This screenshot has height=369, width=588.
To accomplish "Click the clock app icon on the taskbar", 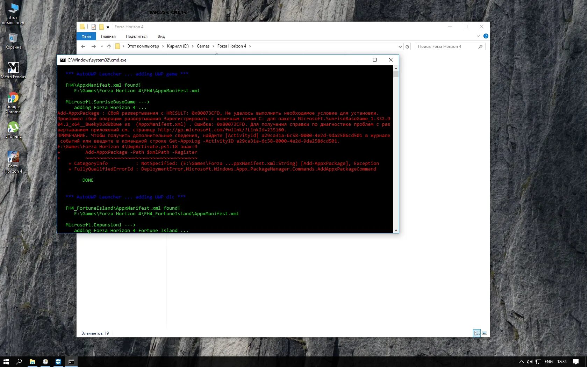I will point(45,362).
